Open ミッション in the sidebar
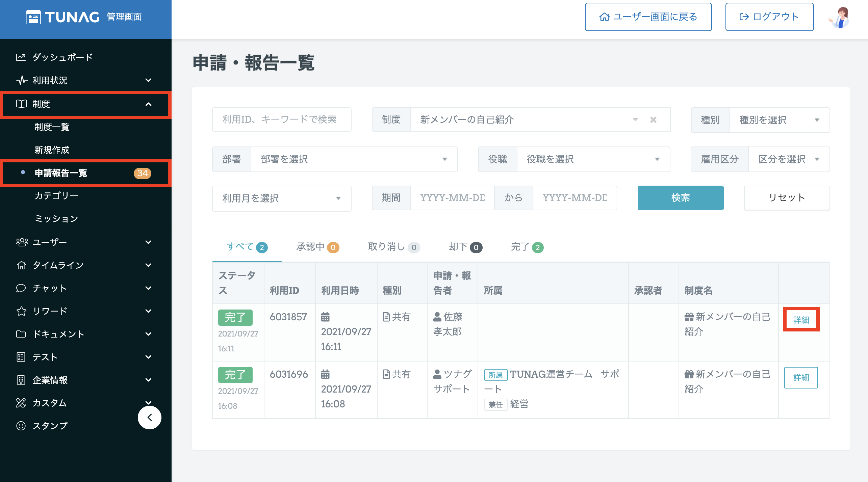The height and width of the screenshot is (482, 868). (x=56, y=219)
